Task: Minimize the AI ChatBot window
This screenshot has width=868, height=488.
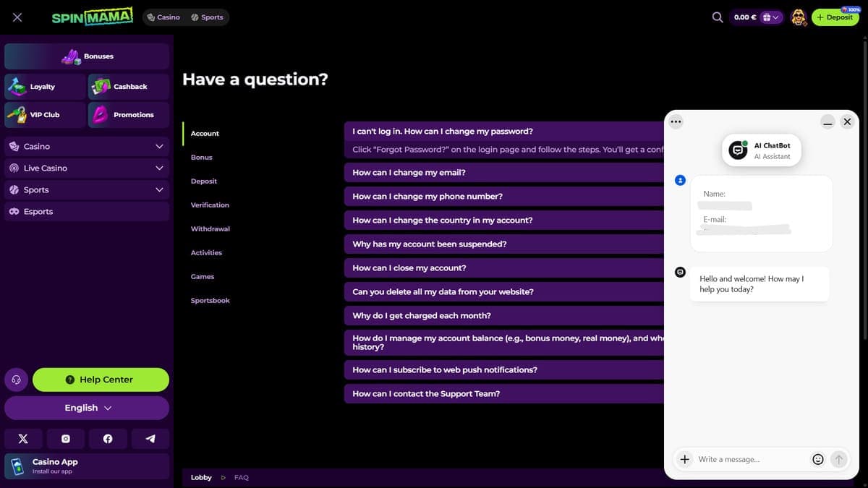Action: pos(828,122)
